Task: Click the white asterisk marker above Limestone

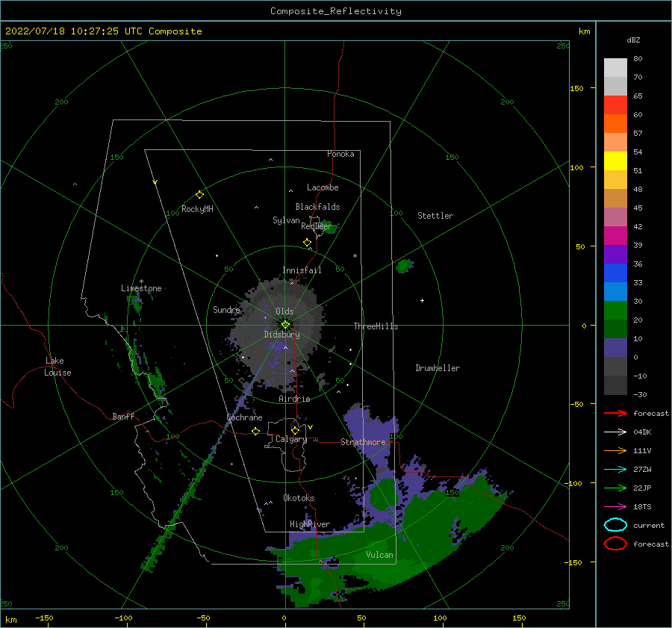Action: click(141, 282)
